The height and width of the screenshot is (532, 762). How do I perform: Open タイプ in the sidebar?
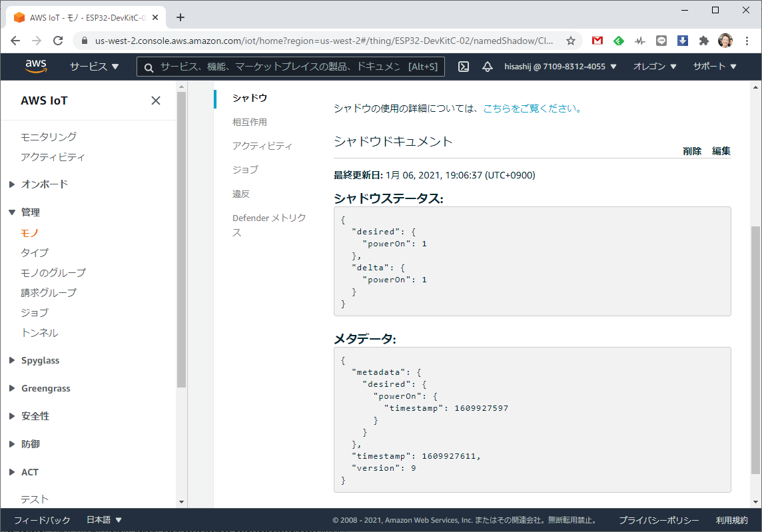(x=35, y=252)
